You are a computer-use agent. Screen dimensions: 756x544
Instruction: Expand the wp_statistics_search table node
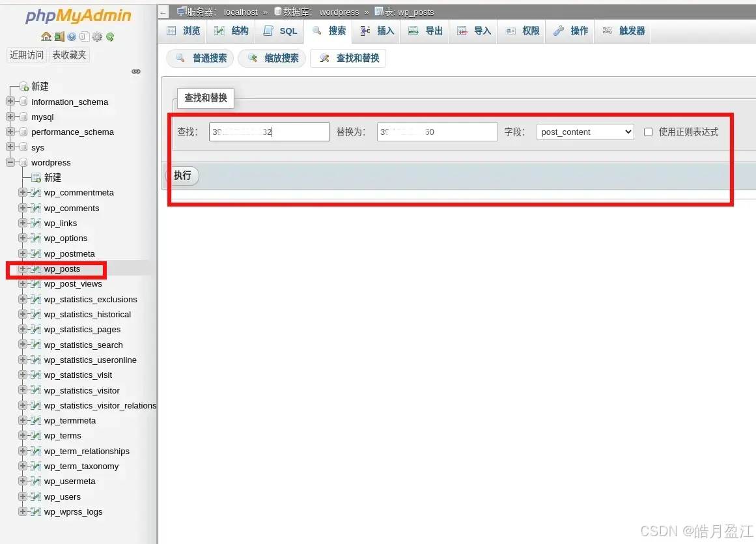point(22,345)
